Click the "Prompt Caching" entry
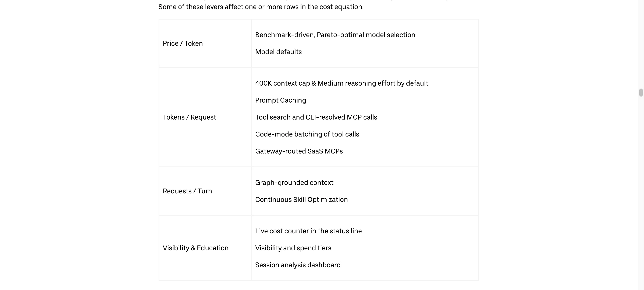The width and height of the screenshot is (644, 290). [280, 100]
